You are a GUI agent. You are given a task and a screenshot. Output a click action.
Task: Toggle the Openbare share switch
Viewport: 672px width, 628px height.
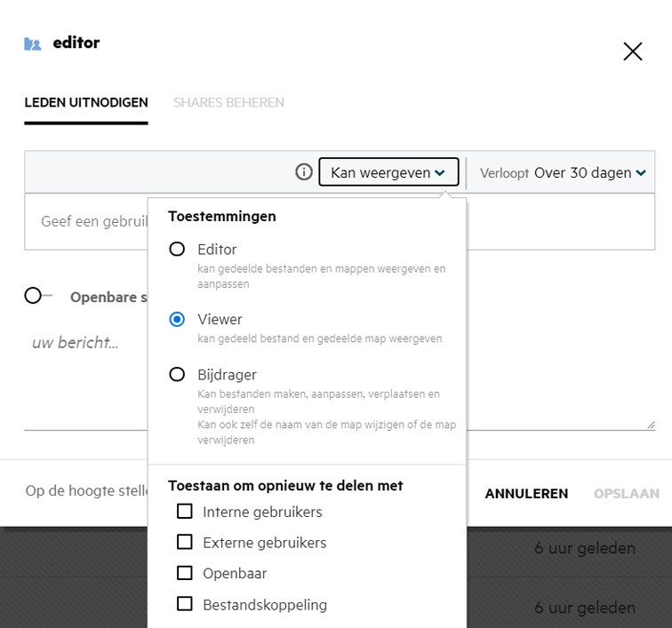click(x=38, y=296)
